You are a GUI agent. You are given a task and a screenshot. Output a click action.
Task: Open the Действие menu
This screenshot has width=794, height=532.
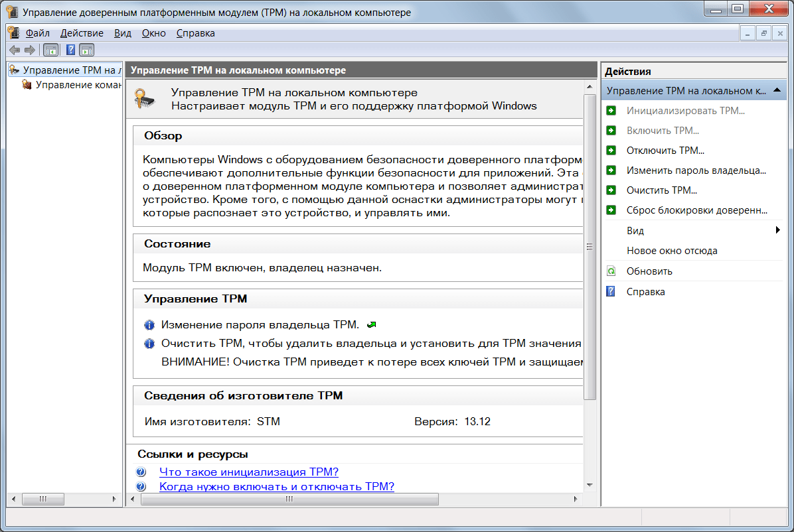coord(82,33)
